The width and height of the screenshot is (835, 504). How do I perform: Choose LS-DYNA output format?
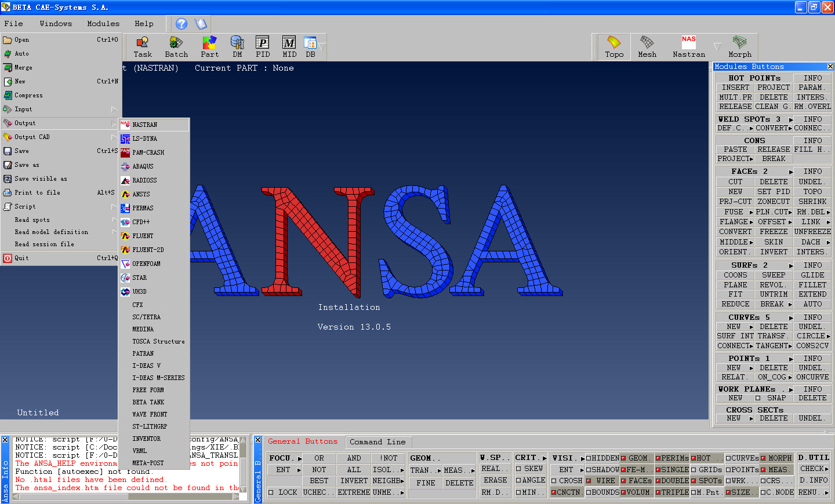[154, 138]
